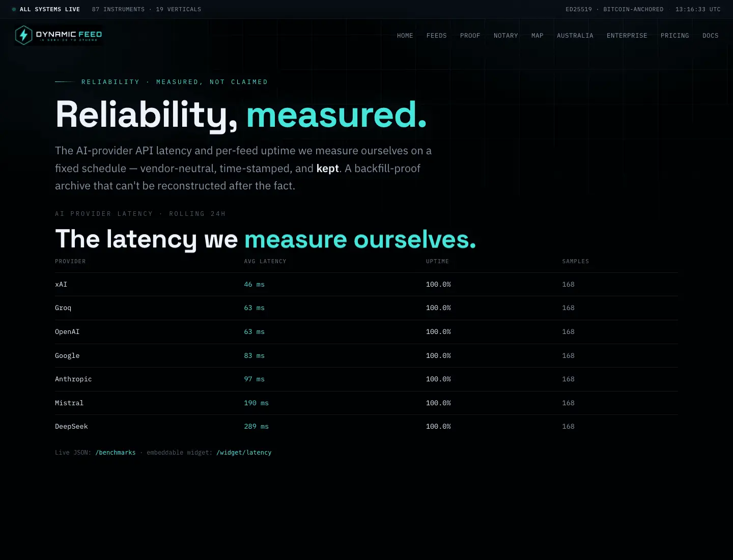Image resolution: width=733 pixels, height=560 pixels.
Task: Click the 190 ms latency value
Action: [256, 403]
